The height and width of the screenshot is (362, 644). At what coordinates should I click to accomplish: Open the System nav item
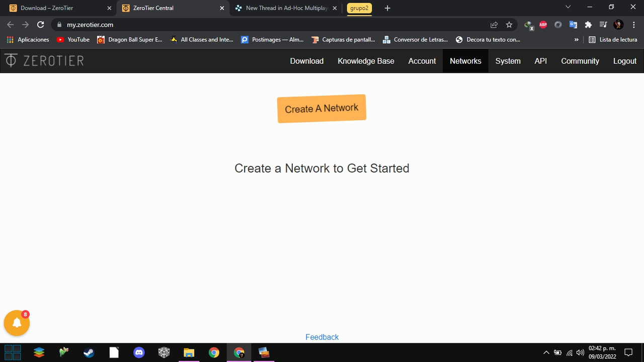[508, 61]
